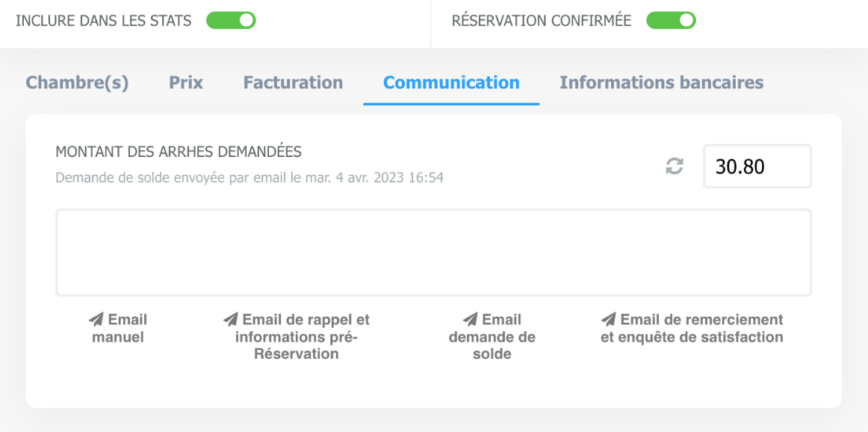
Task: Click remerciement et enquête de satisfaction text
Action: coord(692,328)
